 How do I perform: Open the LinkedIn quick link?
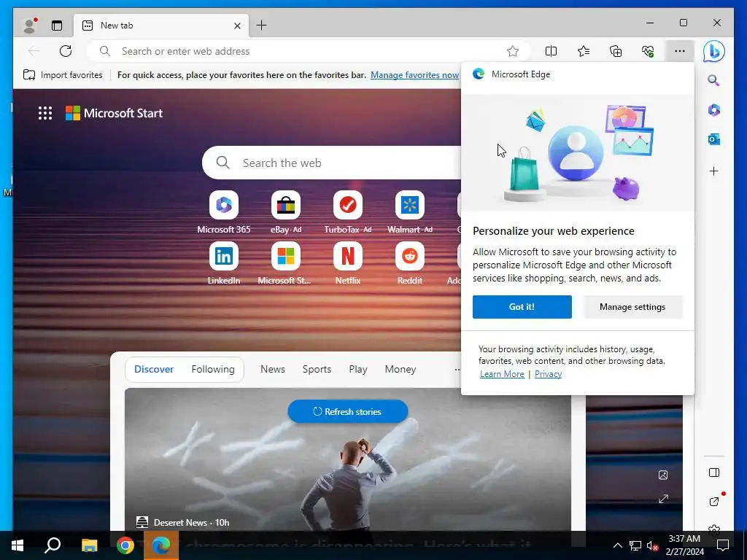(224, 263)
